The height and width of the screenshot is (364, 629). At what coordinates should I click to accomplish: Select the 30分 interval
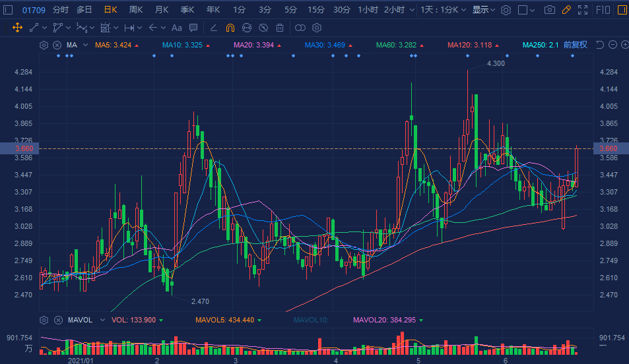pyautogui.click(x=342, y=10)
